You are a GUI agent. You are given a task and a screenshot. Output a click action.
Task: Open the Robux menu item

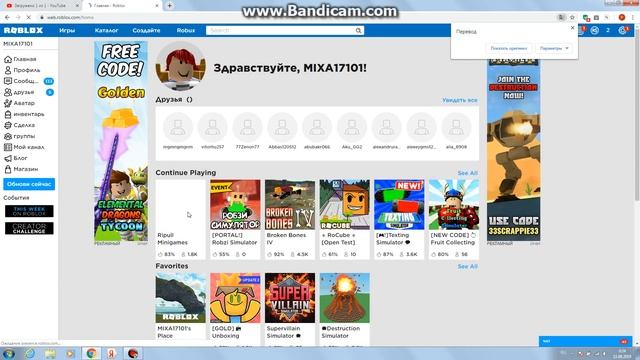pos(186,31)
